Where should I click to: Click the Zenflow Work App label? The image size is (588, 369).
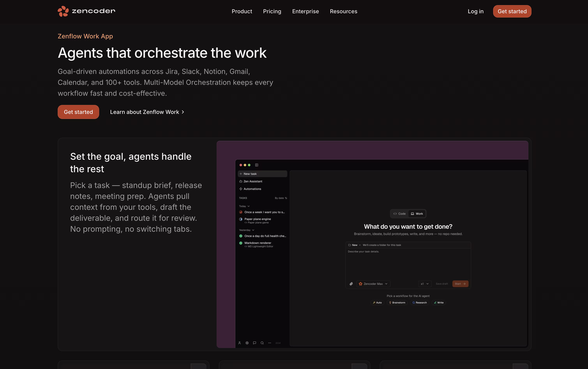point(85,36)
